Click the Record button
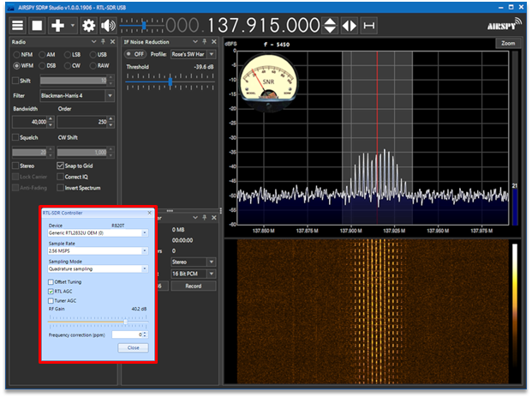The height and width of the screenshot is (398, 532). (x=193, y=286)
